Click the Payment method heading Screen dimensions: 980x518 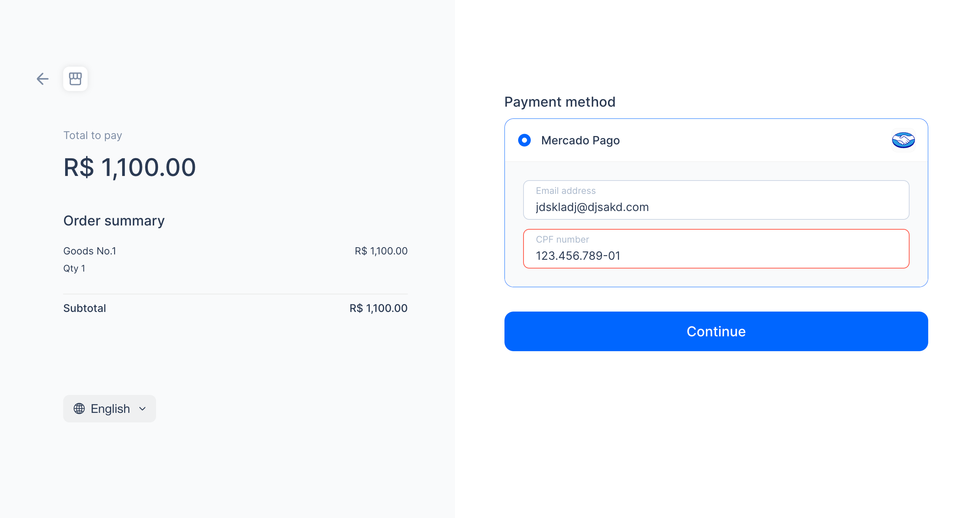(560, 102)
